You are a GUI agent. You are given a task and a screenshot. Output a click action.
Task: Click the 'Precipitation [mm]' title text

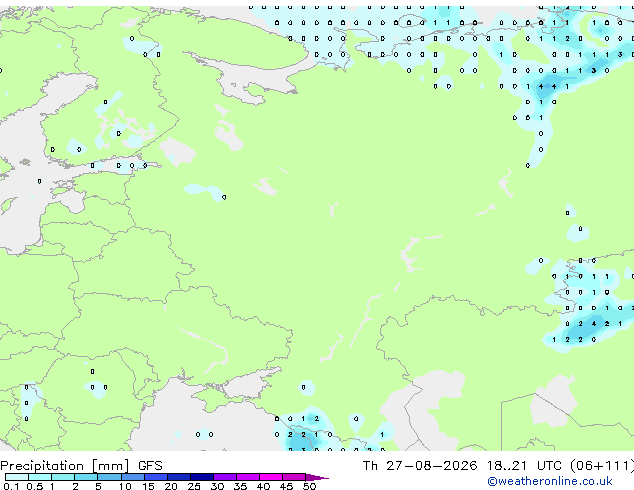(65, 466)
